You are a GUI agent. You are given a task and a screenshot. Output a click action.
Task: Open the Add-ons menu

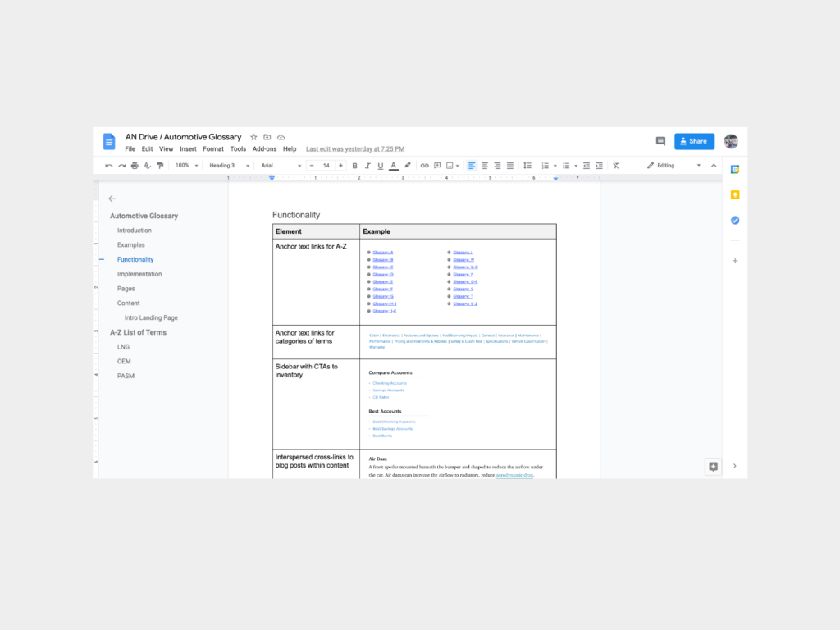coord(265,149)
